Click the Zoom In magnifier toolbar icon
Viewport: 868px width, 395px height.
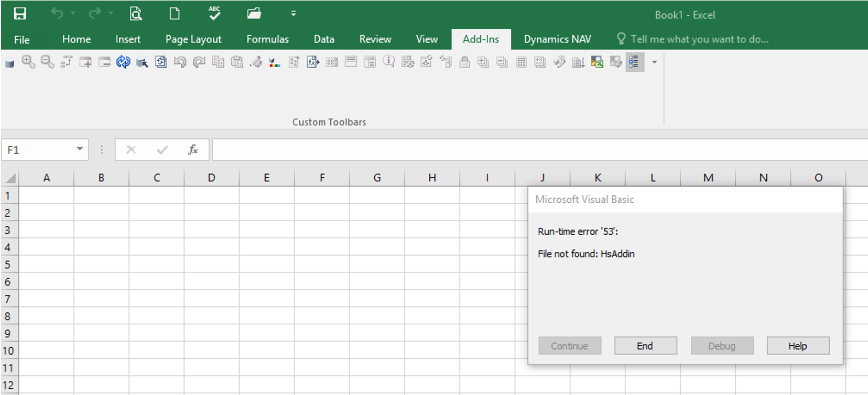pos(28,62)
